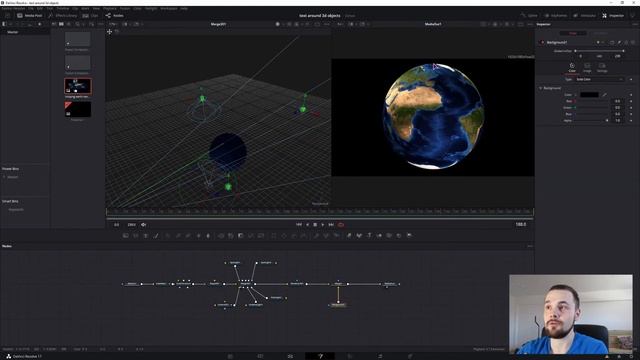Add a Polygon mask from the toolbar
This screenshot has height=360, width=640.
coord(293,236)
